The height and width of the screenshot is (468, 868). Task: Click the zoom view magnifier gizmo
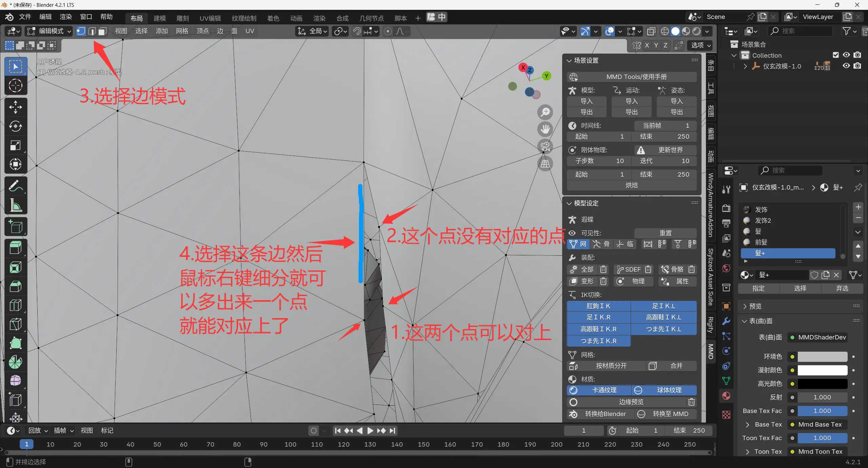pos(545,112)
